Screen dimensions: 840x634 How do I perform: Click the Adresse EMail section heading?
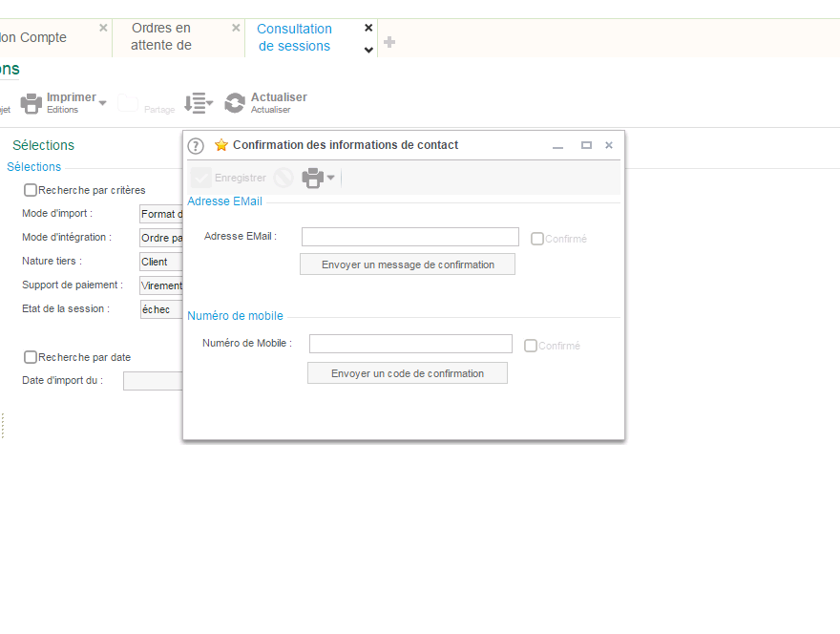(x=224, y=201)
